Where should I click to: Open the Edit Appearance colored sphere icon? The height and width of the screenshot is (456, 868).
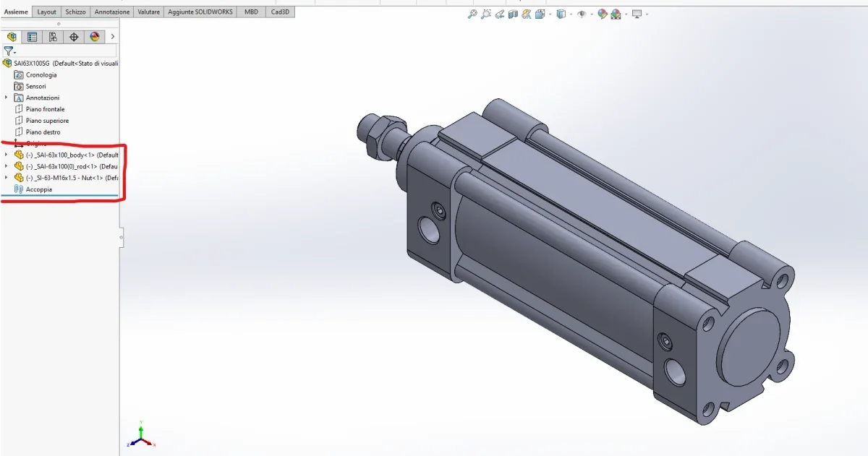(x=602, y=14)
